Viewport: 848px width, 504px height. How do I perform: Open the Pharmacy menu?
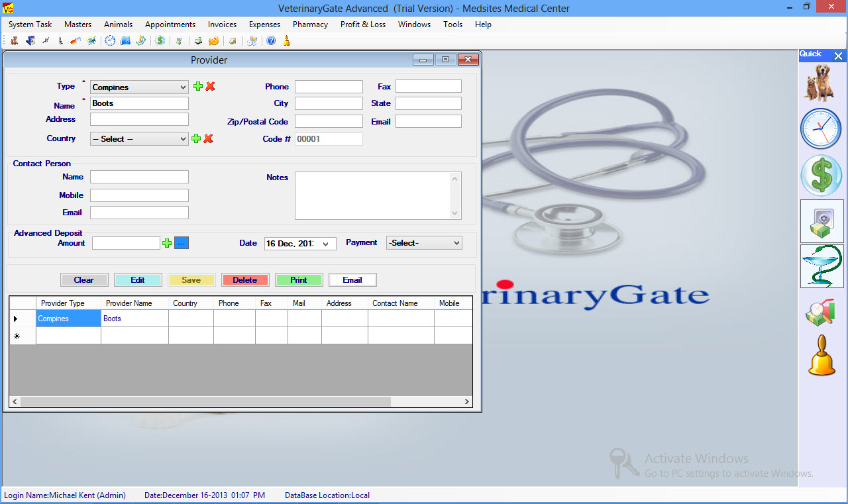tap(310, 25)
